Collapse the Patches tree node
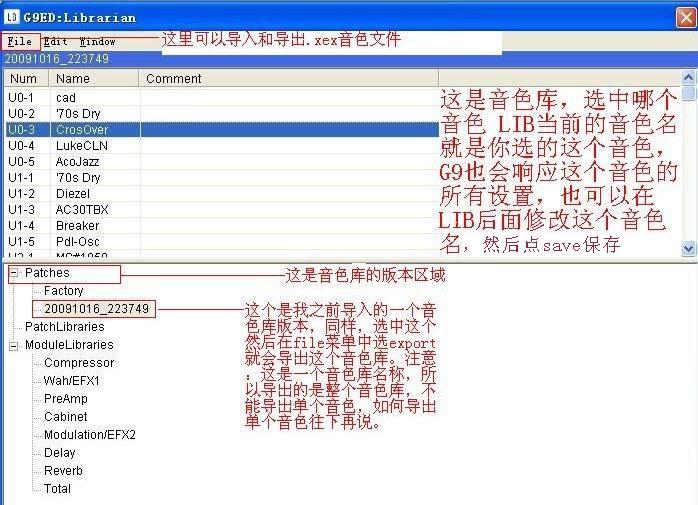Image resolution: width=698 pixels, height=505 pixels. (x=14, y=273)
